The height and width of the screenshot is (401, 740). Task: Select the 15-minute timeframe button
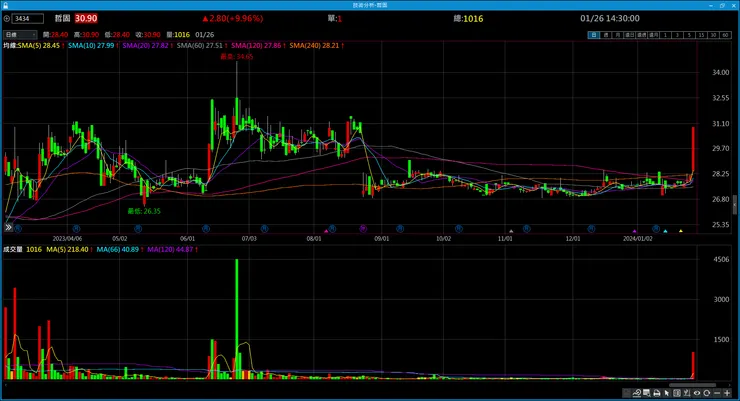click(702, 35)
